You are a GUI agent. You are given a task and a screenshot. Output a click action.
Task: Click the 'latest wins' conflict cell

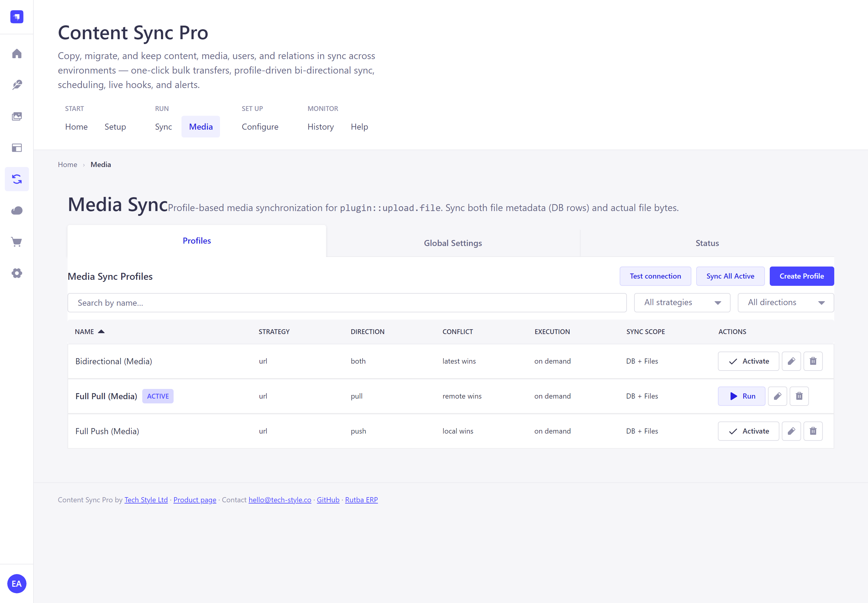coord(459,361)
